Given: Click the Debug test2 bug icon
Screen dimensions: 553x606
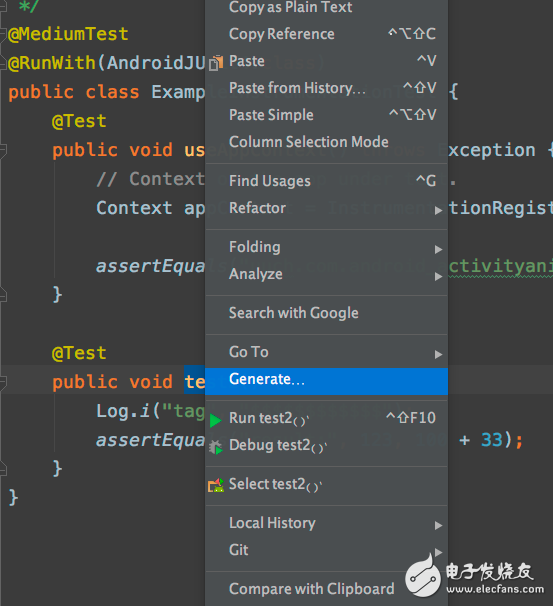Looking at the screenshot, I should click(216, 448).
